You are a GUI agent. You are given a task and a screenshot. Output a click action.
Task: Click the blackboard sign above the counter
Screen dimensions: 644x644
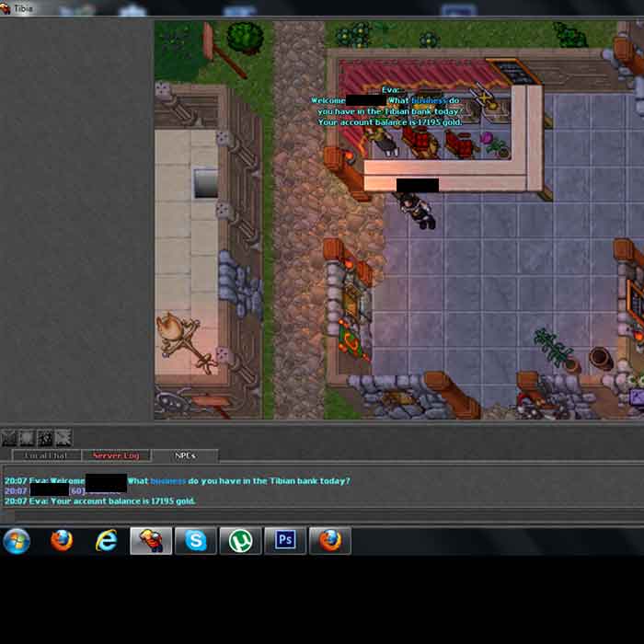(x=513, y=72)
